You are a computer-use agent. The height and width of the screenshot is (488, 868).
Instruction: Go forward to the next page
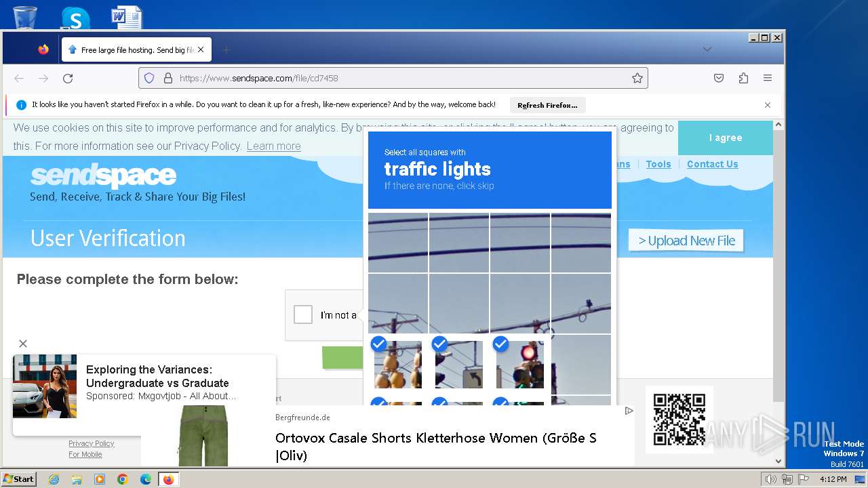coord(43,78)
